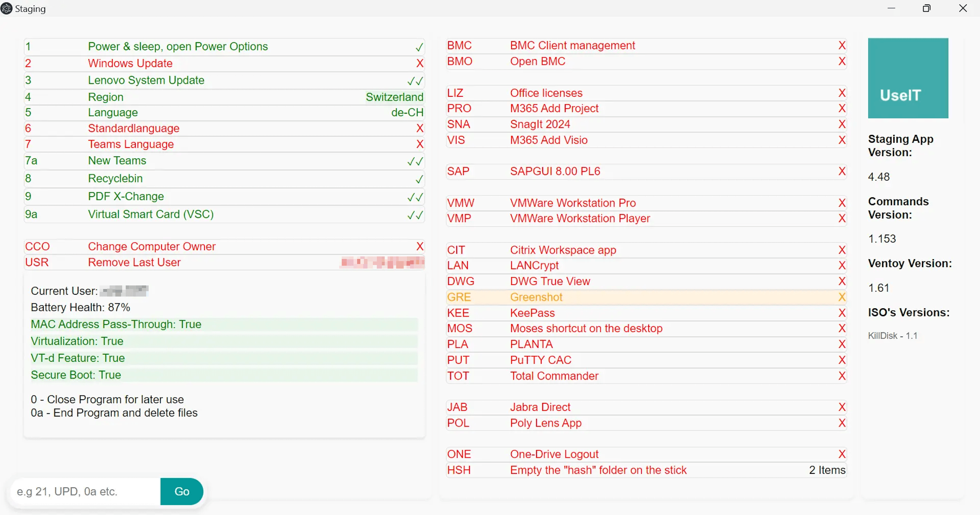Click the Staging app icon in title bar
The width and height of the screenshot is (980, 515).
pyautogui.click(x=6, y=8)
